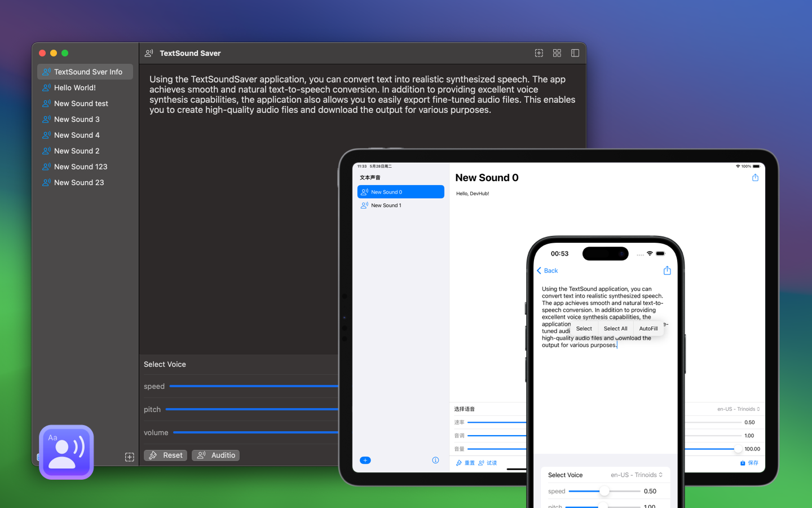Screen dimensions: 812x508
Task: Click the iPad speed value 0.50
Action: (749, 422)
